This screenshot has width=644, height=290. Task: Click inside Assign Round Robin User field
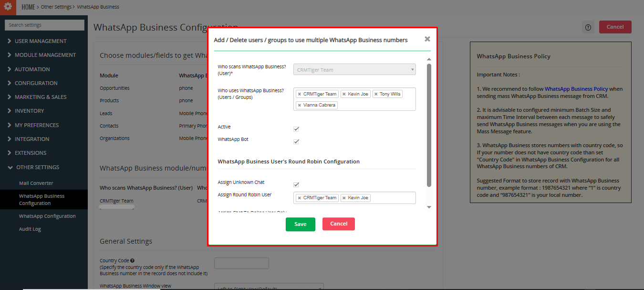coord(354,198)
